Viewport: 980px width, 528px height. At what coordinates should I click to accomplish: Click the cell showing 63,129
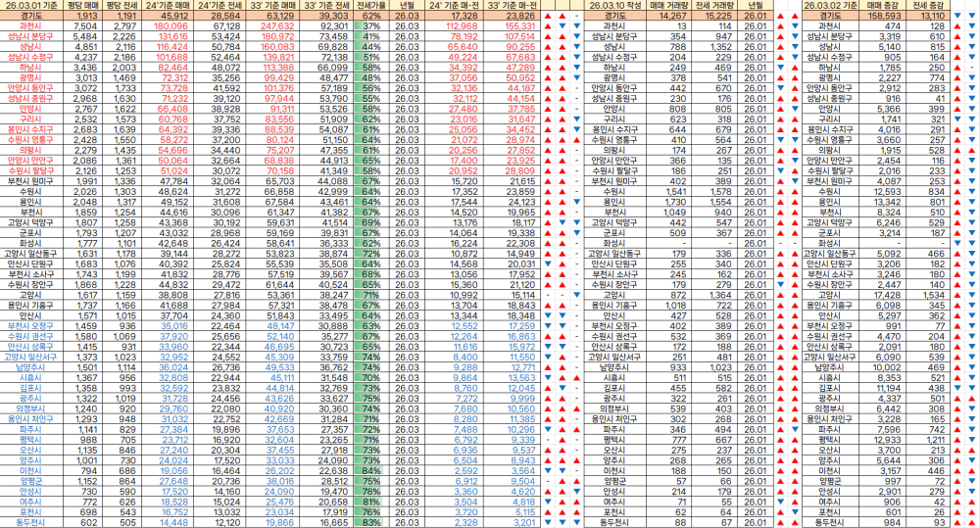pos(271,16)
